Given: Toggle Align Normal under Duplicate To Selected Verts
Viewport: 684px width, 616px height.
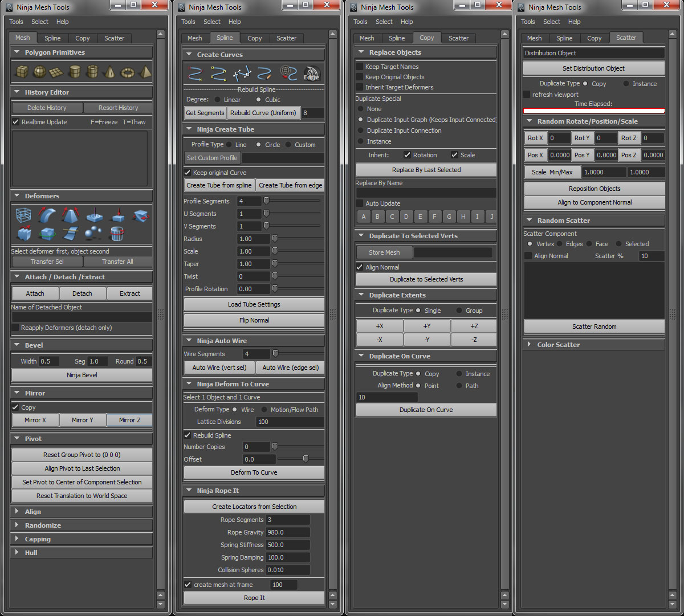Looking at the screenshot, I should point(360,267).
